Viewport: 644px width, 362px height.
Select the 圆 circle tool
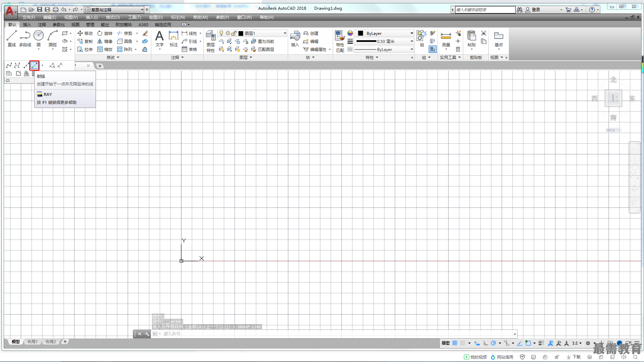pos(39,39)
